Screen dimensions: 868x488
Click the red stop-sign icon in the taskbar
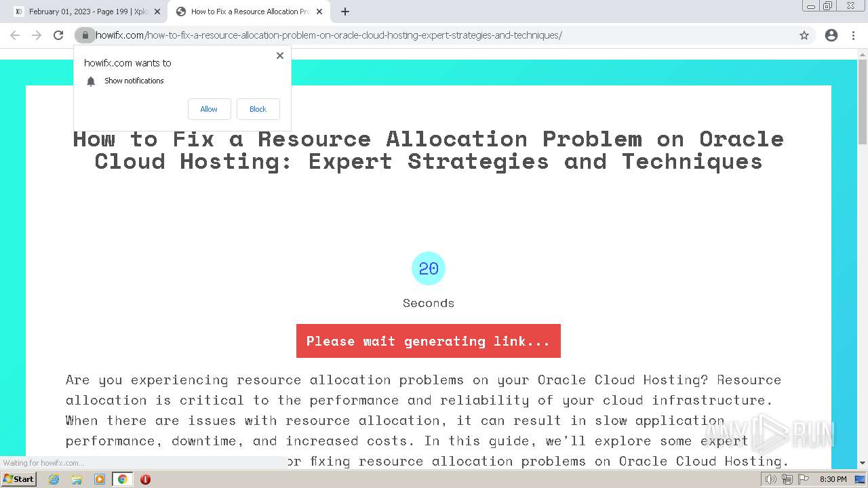click(x=145, y=479)
